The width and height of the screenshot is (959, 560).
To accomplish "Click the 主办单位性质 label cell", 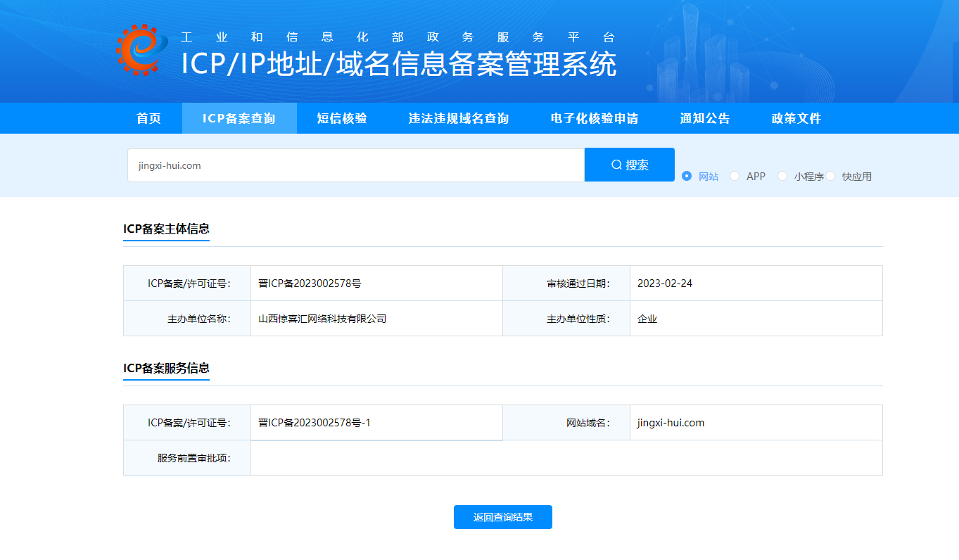I will [566, 319].
